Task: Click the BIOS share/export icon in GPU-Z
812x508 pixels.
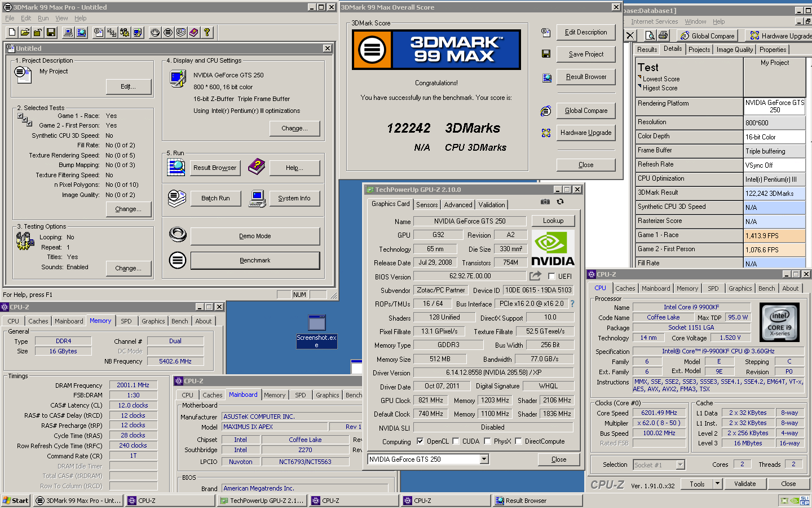Action: (536, 275)
